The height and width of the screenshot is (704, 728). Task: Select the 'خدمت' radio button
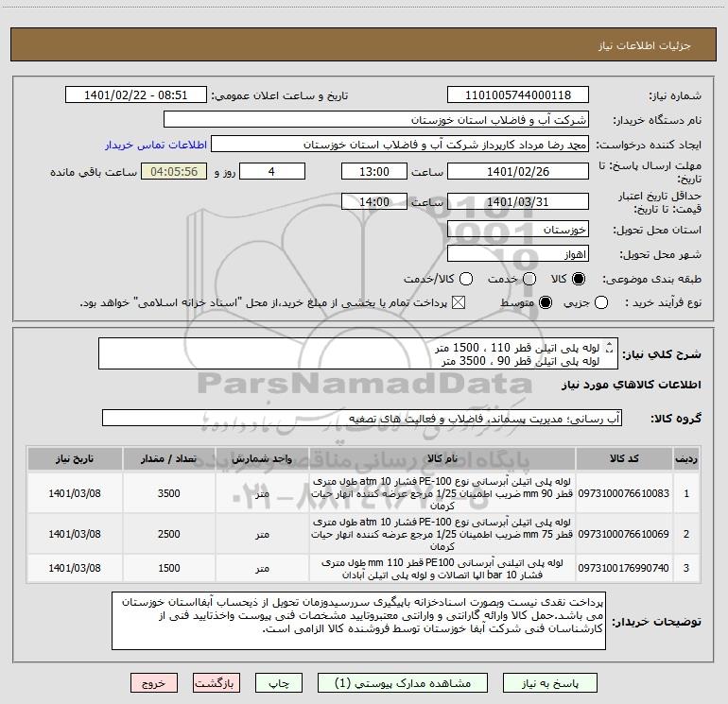pyautogui.click(x=529, y=279)
